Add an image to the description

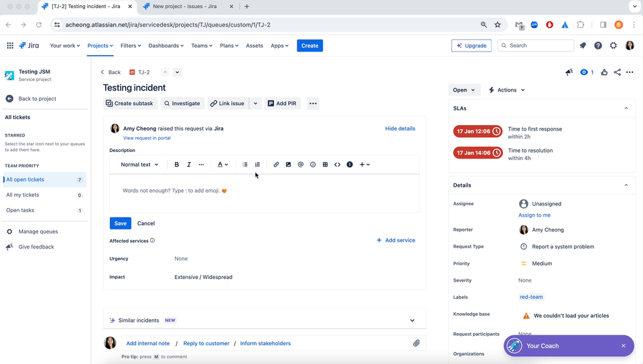pyautogui.click(x=288, y=165)
